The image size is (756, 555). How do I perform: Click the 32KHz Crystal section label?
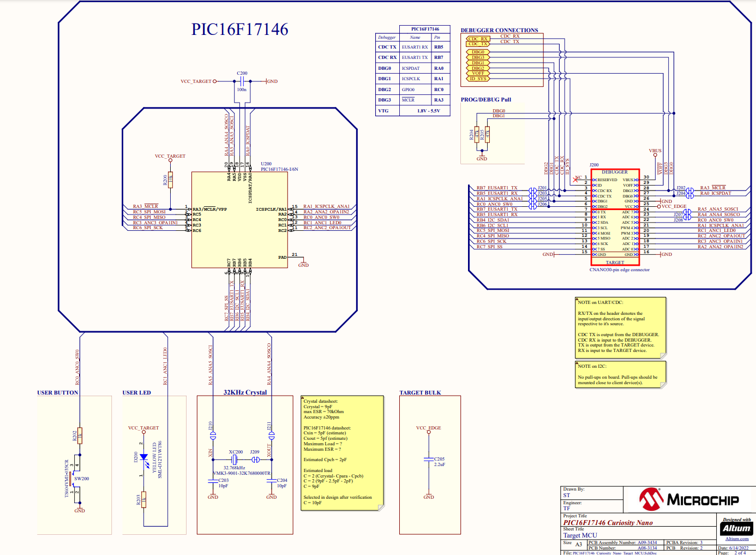click(x=245, y=392)
